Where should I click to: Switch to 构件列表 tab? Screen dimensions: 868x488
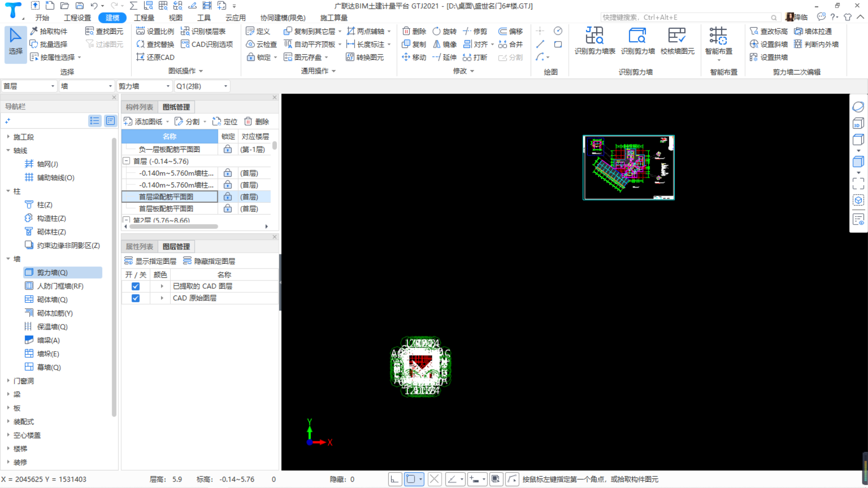coord(139,107)
